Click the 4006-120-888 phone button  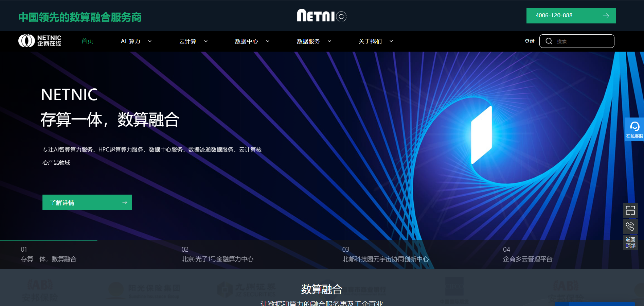[x=571, y=16]
